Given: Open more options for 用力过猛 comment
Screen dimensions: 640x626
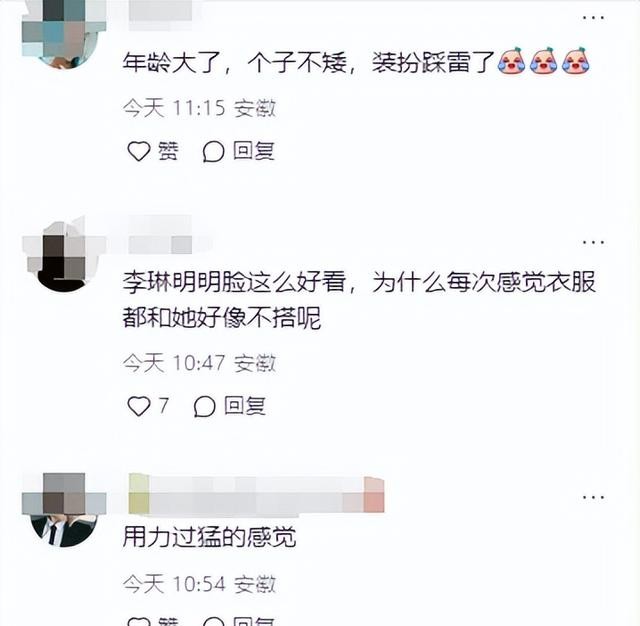Looking at the screenshot, I should (593, 497).
